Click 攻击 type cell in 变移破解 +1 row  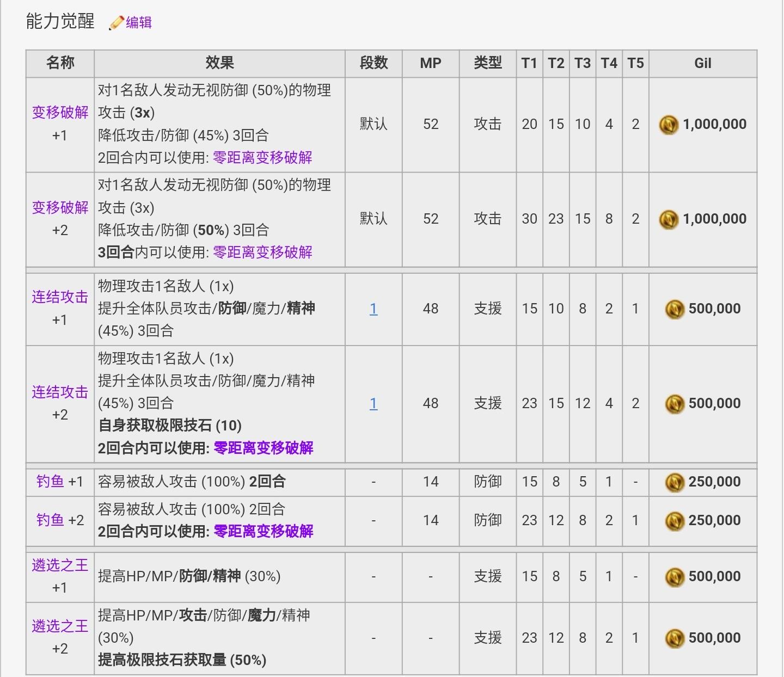click(488, 125)
